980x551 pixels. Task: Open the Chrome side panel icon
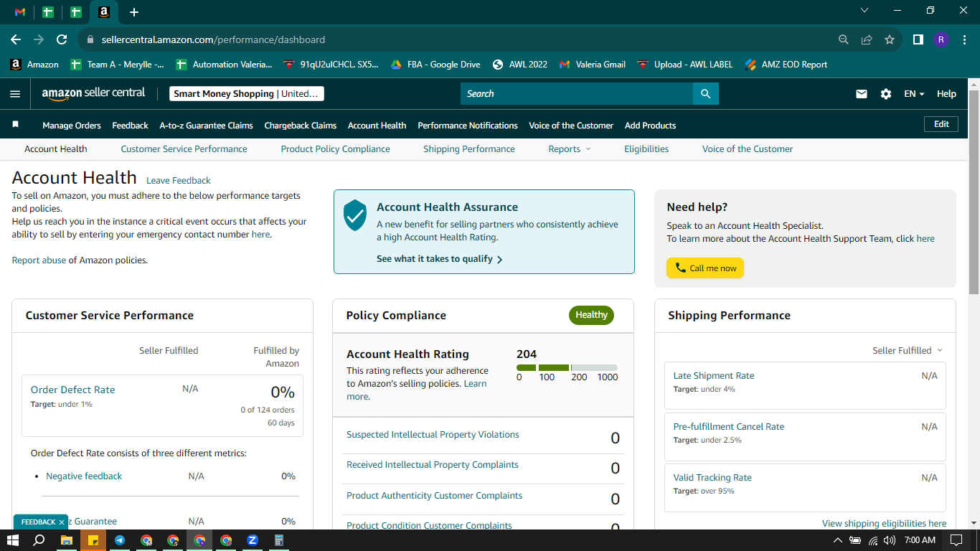(918, 39)
